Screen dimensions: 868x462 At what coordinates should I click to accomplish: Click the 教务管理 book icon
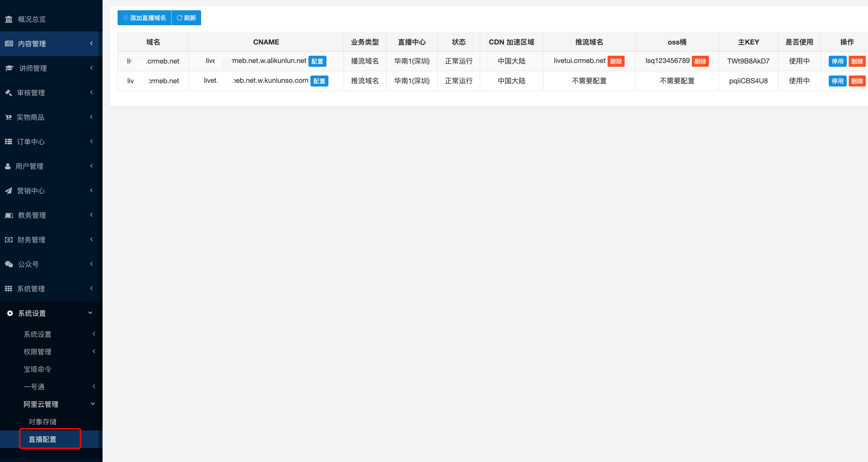tap(9, 215)
